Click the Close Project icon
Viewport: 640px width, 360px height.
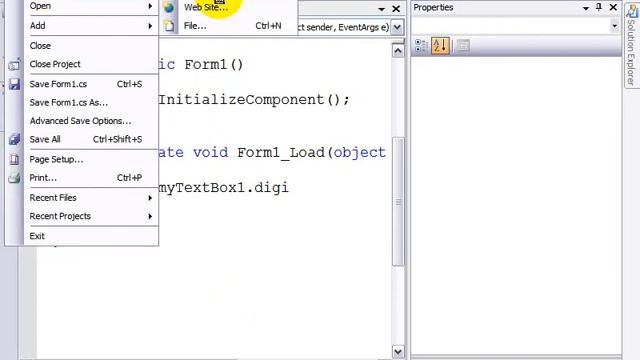14,64
